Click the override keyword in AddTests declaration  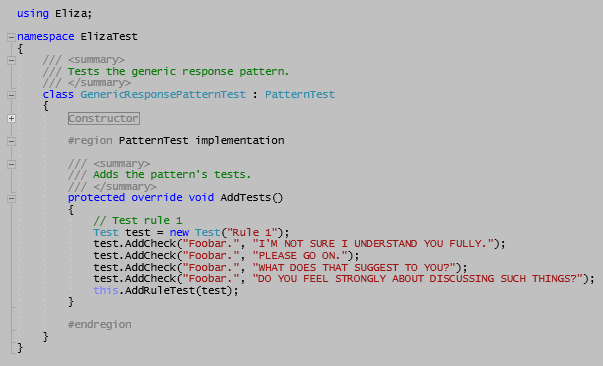(x=157, y=198)
